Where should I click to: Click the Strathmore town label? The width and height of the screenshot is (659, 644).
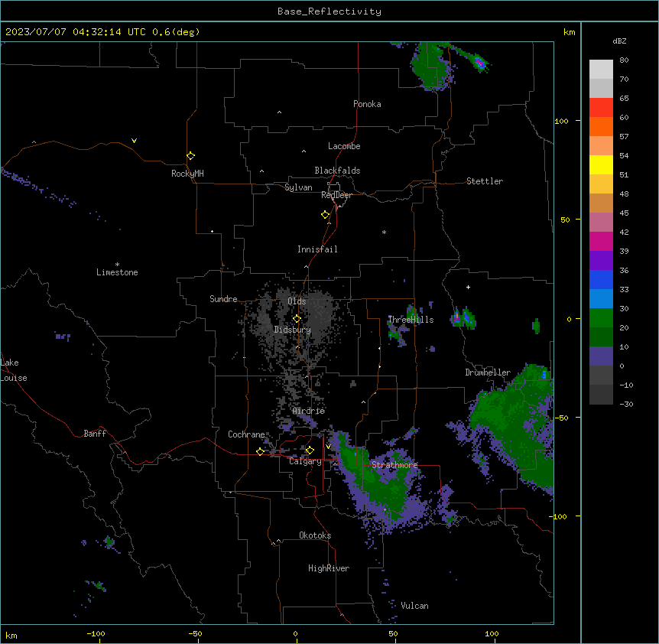(x=395, y=465)
